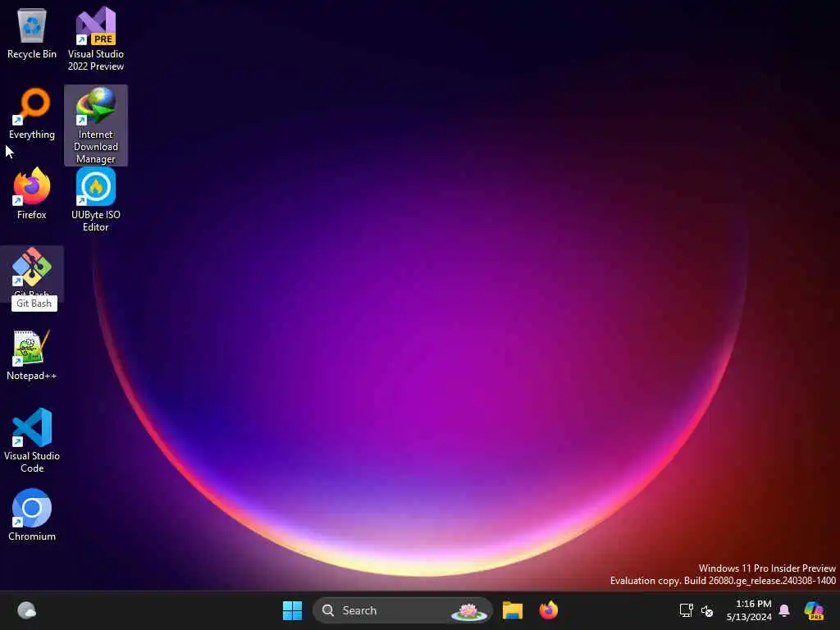Select the Chromium desktop shortcut
The image size is (840, 630).
[32, 515]
